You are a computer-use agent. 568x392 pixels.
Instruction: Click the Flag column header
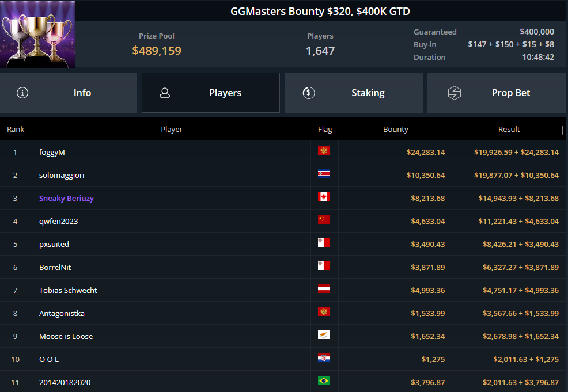pyautogui.click(x=325, y=129)
